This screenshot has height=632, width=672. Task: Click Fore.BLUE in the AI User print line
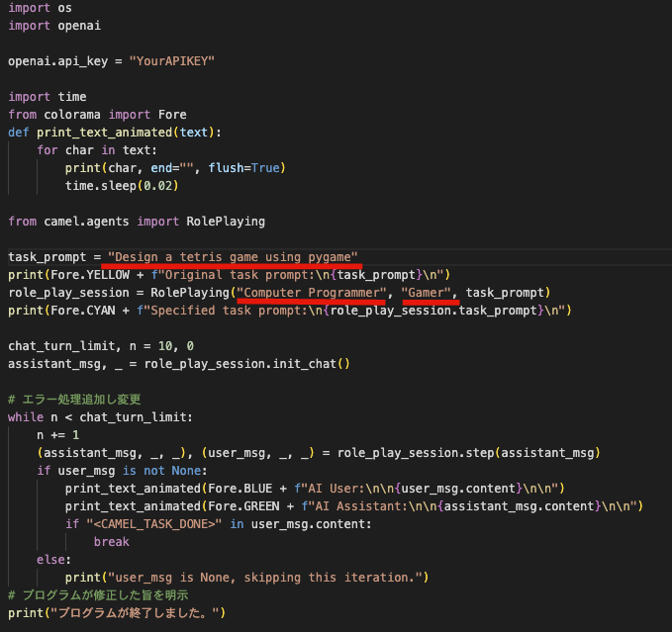click(x=240, y=489)
